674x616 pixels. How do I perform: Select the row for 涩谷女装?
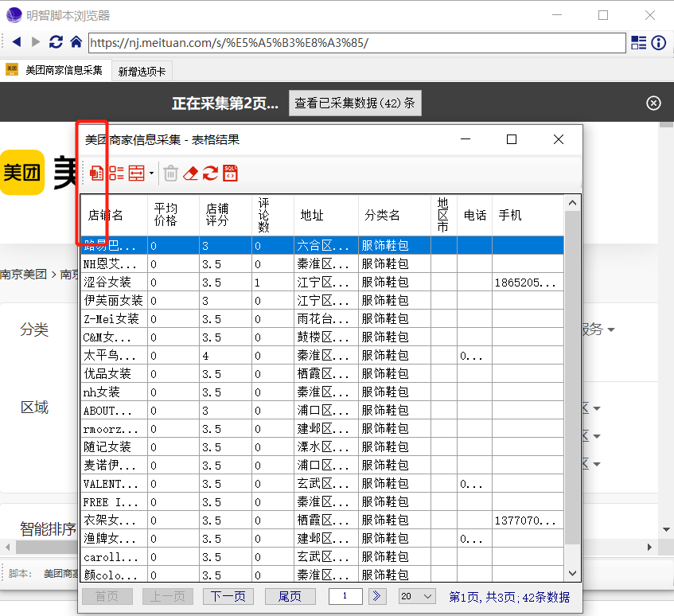click(x=322, y=283)
